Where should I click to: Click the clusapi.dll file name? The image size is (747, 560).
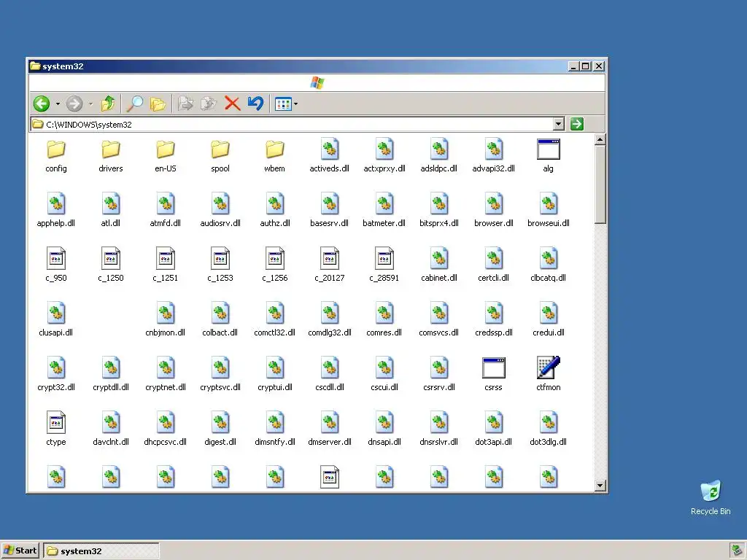click(55, 332)
